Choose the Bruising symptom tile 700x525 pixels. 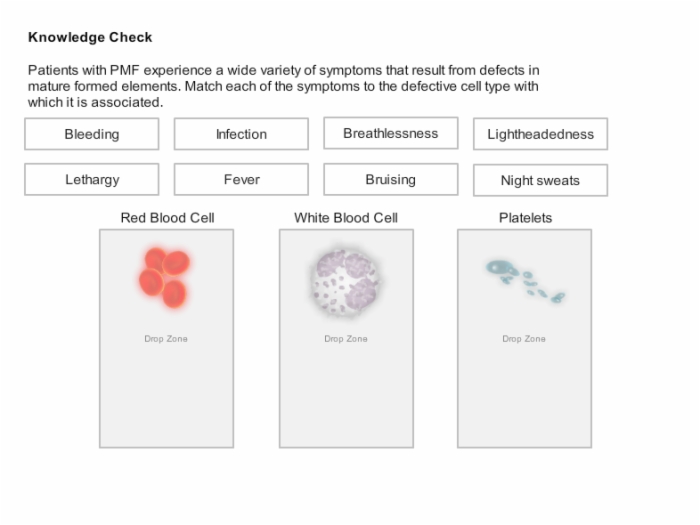(391, 179)
